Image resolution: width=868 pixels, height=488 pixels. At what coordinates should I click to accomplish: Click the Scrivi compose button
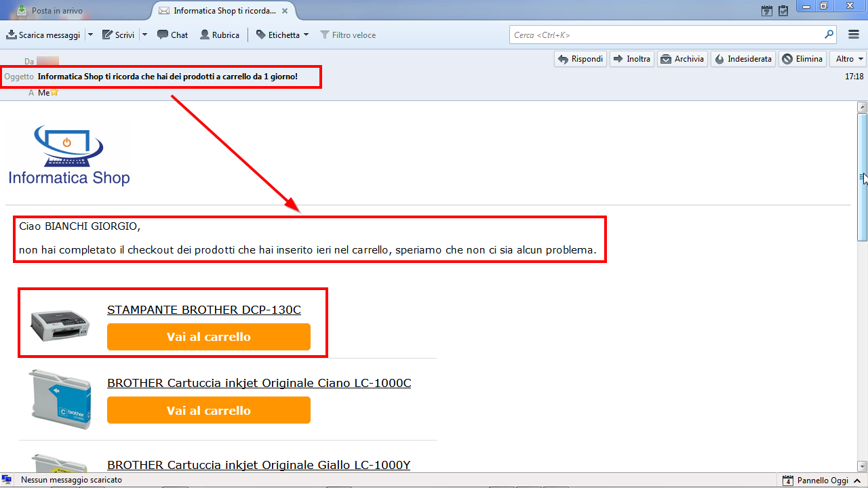click(119, 35)
